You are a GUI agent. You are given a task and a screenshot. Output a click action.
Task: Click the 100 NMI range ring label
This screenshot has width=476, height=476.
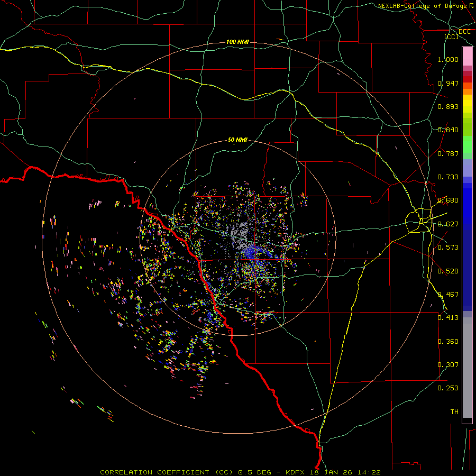click(237, 42)
